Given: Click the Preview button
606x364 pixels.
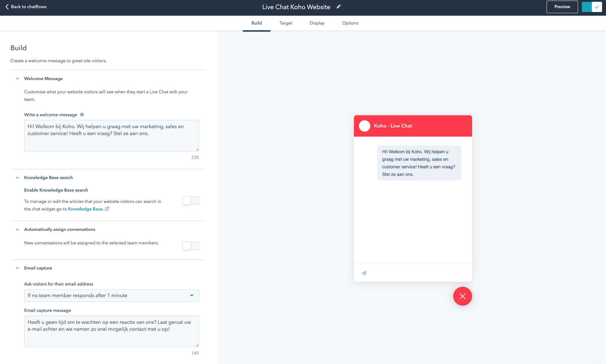Looking at the screenshot, I should 562,7.
